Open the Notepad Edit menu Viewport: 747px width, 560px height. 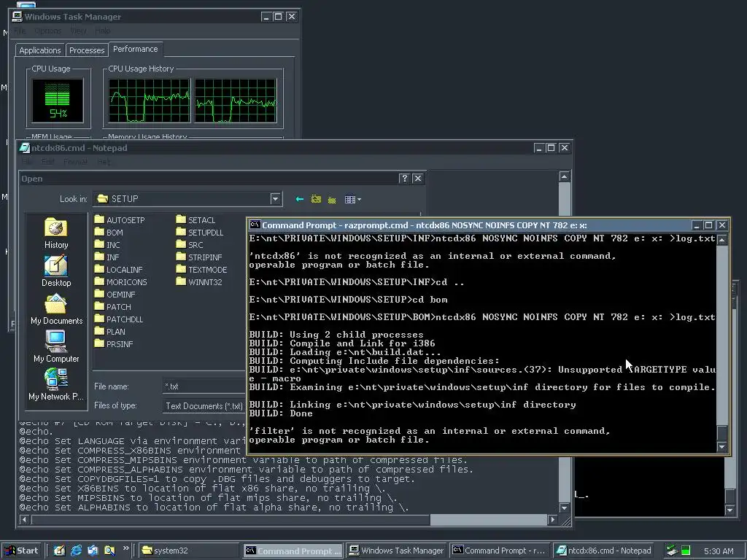(48, 162)
